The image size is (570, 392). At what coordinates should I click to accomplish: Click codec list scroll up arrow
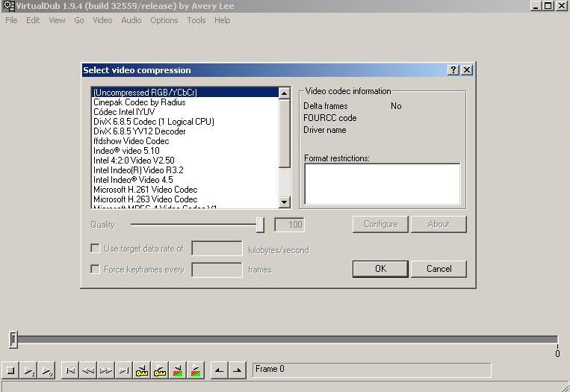click(x=285, y=93)
